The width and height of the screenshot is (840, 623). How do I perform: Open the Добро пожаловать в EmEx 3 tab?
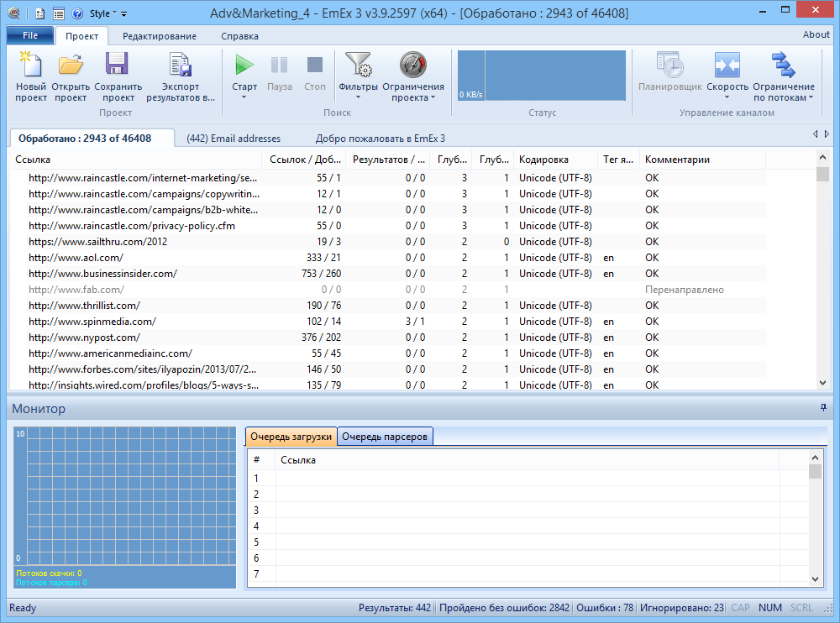381,139
